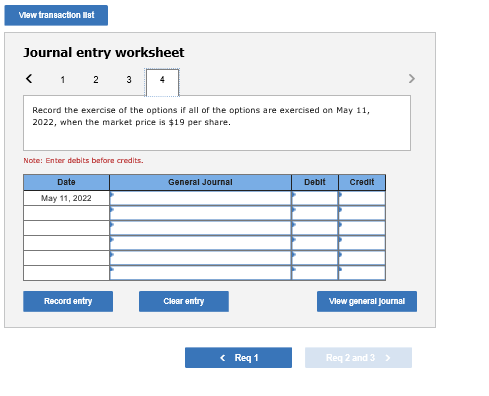Click Debit field in fifth row
Image resolution: width=489 pixels, height=396 pixels.
coord(315,258)
